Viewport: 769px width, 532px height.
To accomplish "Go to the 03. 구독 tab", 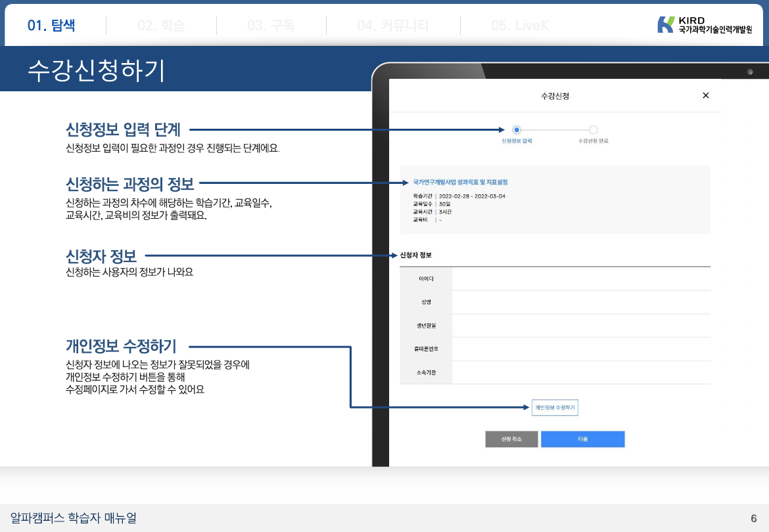I will pyautogui.click(x=271, y=26).
